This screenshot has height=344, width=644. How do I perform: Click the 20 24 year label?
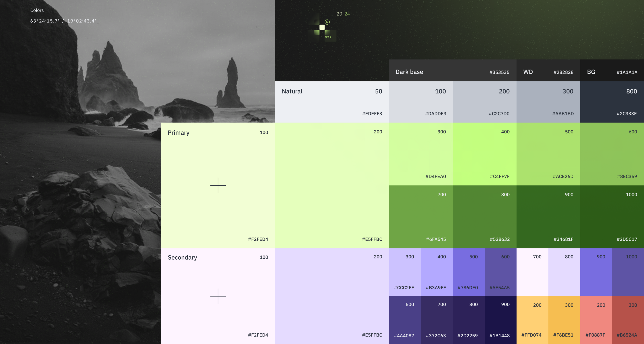pyautogui.click(x=343, y=14)
